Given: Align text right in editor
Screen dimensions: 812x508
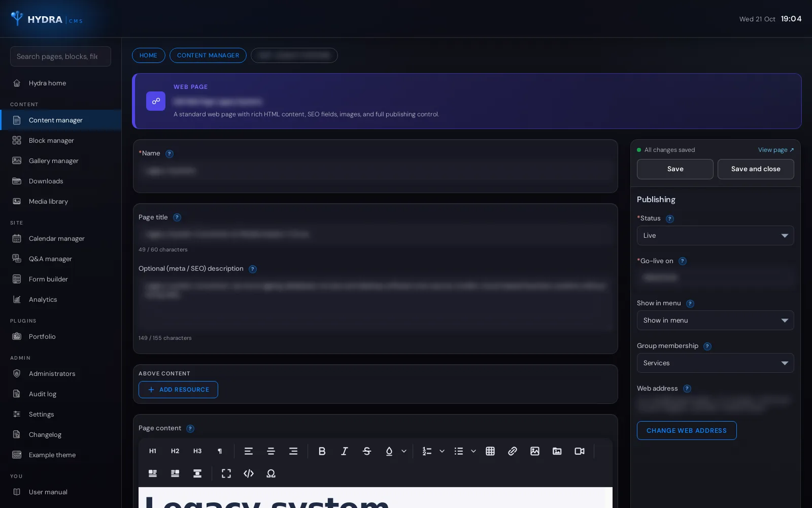Looking at the screenshot, I should 293,451.
